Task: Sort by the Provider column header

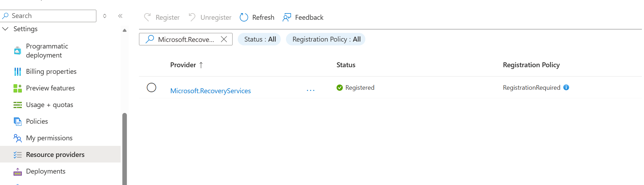Action: coord(183,65)
